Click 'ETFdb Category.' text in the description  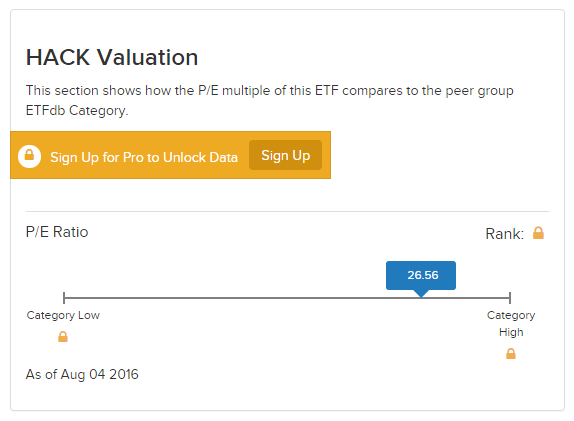77,111
